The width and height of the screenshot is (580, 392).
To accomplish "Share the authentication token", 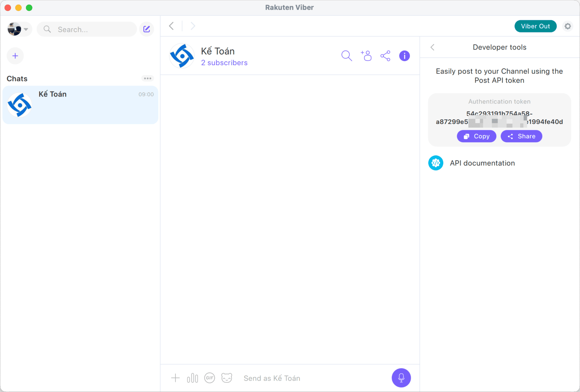I will 521,136.
